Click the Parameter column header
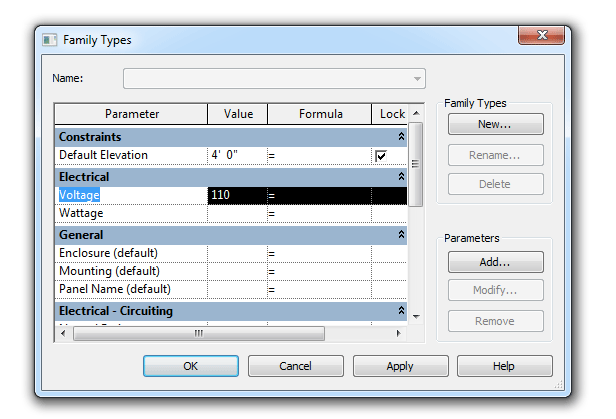The width and height of the screenshot is (616, 419). click(x=131, y=114)
